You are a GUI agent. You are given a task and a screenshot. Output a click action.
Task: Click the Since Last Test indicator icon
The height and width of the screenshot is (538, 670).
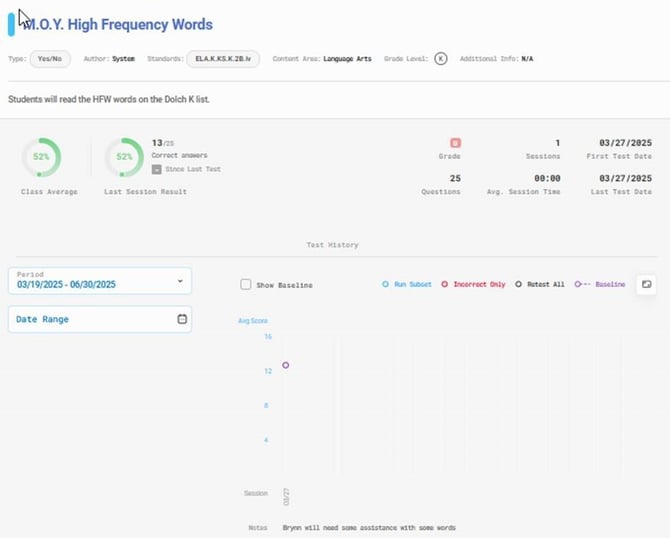pyautogui.click(x=156, y=169)
